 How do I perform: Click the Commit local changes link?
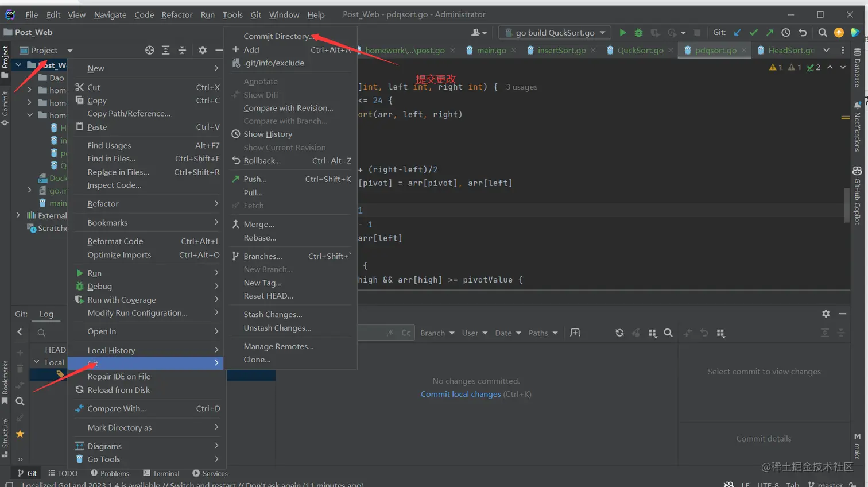click(x=460, y=394)
